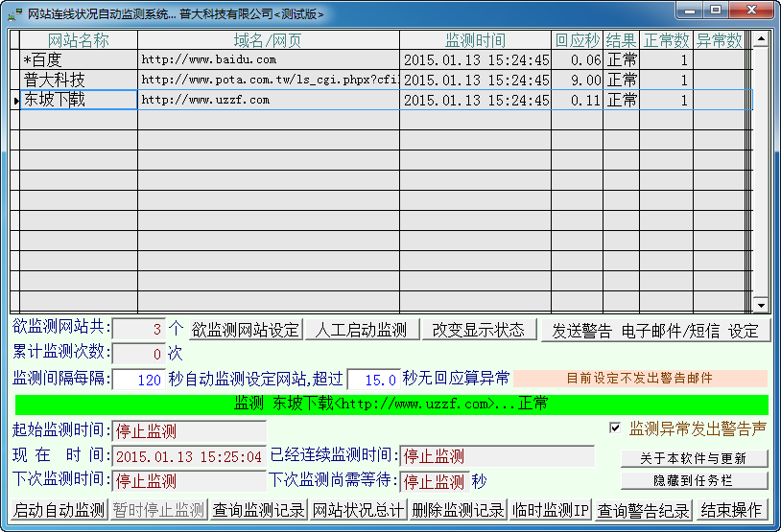Screen dimensions: 781x532
Task: Close the monitoring window
Action: pos(752,10)
